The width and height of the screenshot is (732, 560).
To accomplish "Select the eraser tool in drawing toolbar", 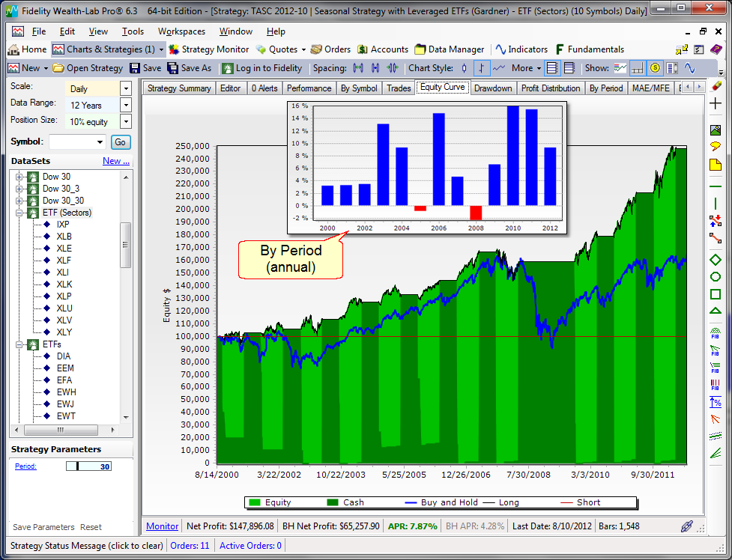I will click(716, 85).
